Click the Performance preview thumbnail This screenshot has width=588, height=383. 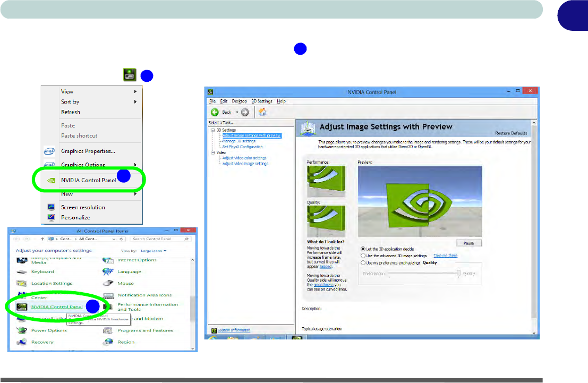326,182
